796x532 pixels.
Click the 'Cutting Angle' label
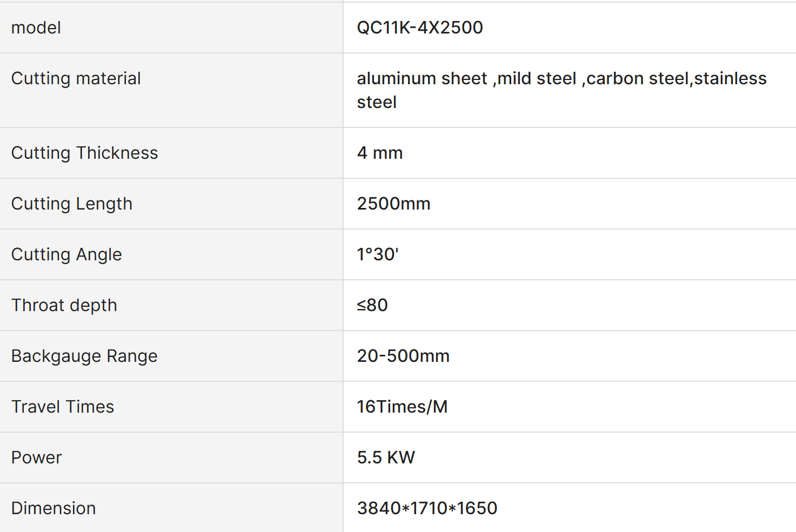(x=66, y=254)
